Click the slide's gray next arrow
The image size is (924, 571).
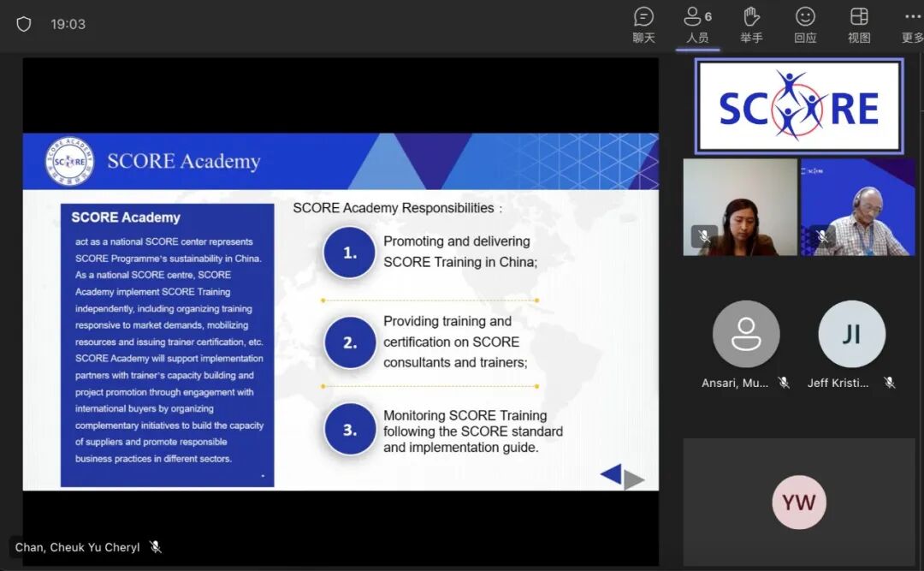pyautogui.click(x=634, y=479)
